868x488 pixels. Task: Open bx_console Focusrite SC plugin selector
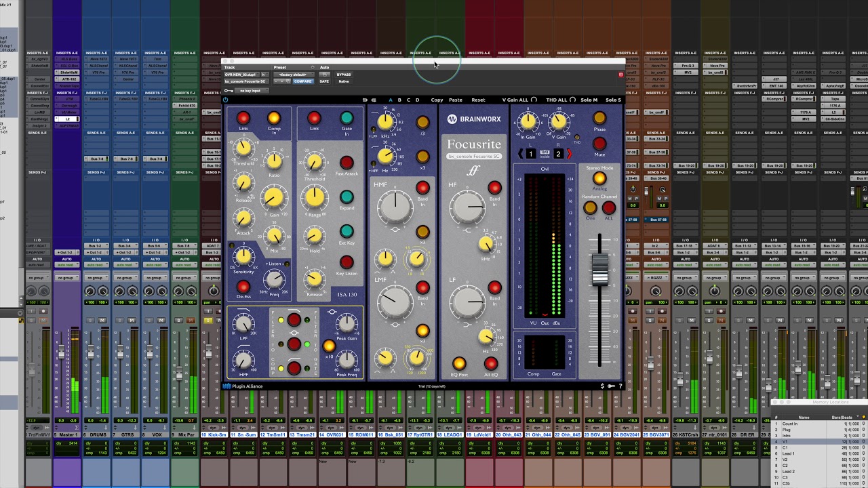point(245,81)
